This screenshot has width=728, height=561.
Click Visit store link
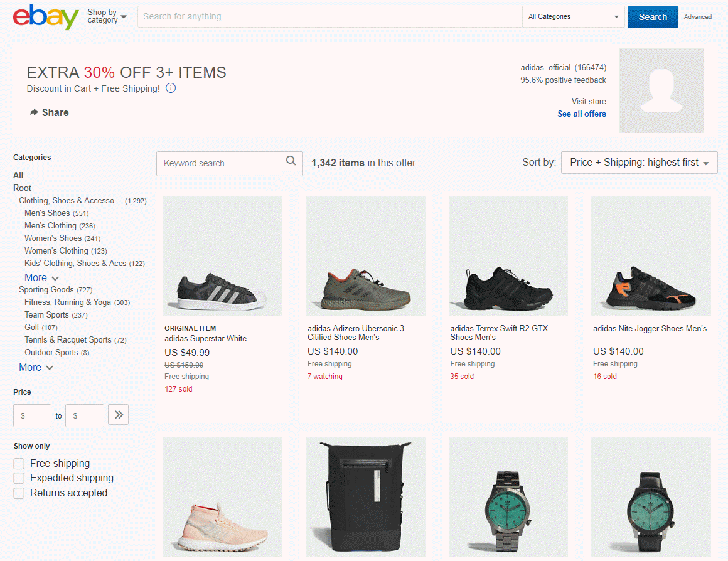(x=589, y=101)
